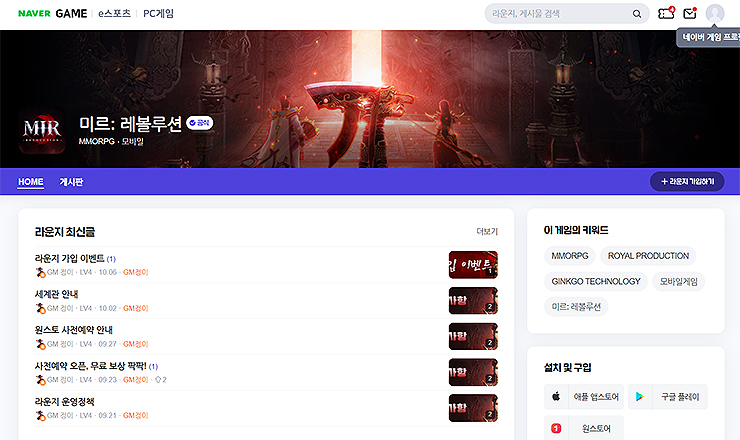Click the 미르: 레볼루션 title
Image resolution: width=740 pixels, height=440 pixels.
pos(130,124)
